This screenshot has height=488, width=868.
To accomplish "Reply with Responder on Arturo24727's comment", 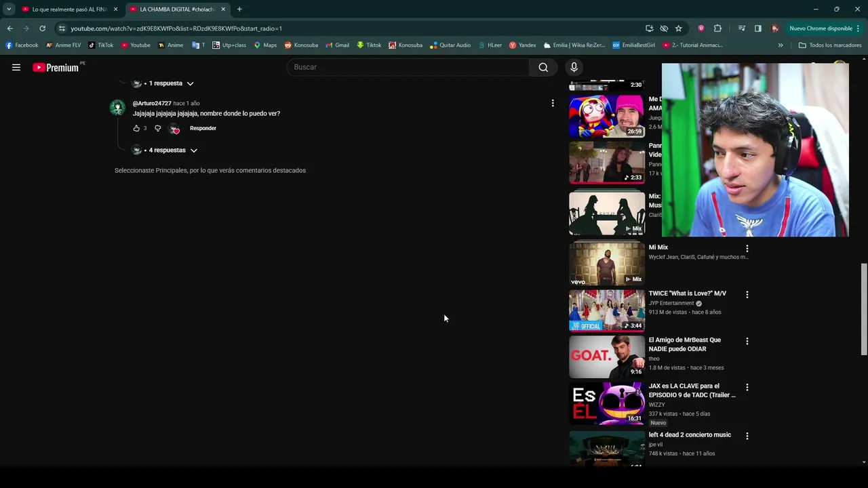I will (203, 128).
